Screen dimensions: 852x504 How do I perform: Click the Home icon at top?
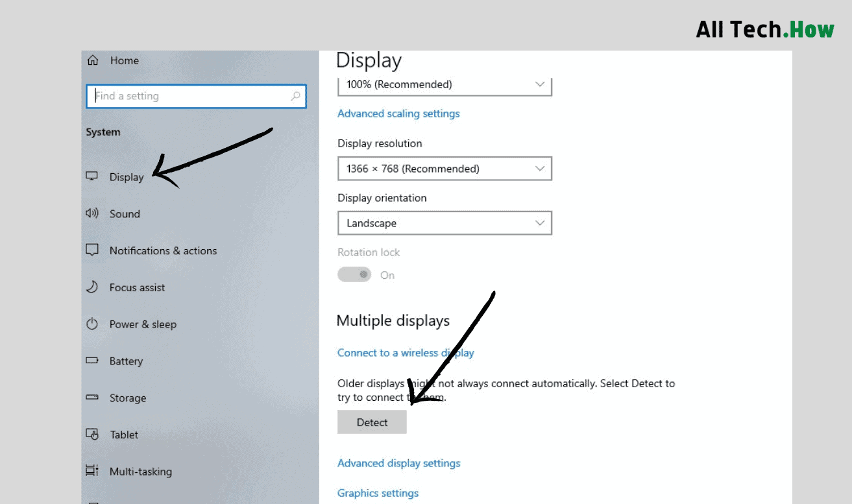pyautogui.click(x=91, y=60)
